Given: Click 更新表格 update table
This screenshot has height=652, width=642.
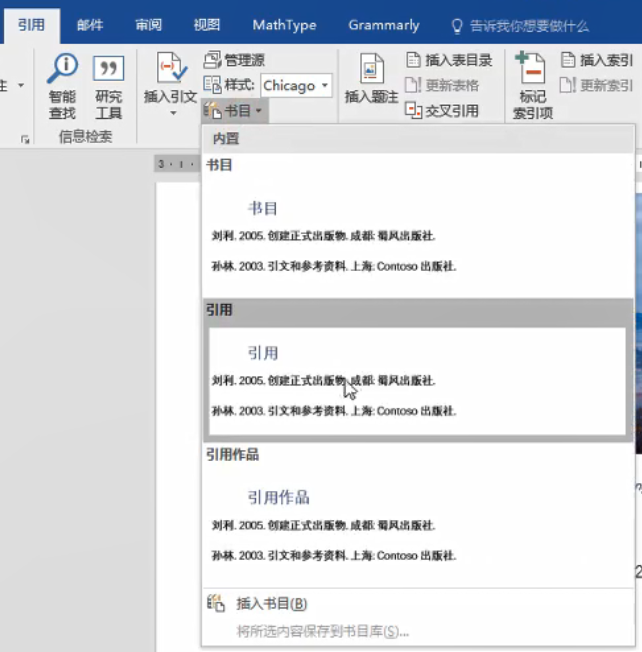Looking at the screenshot, I should [442, 86].
